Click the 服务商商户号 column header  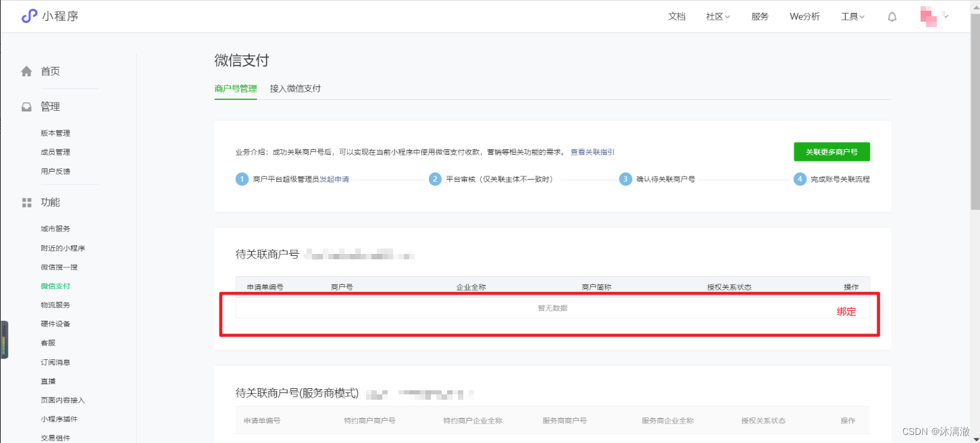pyautogui.click(x=565, y=421)
